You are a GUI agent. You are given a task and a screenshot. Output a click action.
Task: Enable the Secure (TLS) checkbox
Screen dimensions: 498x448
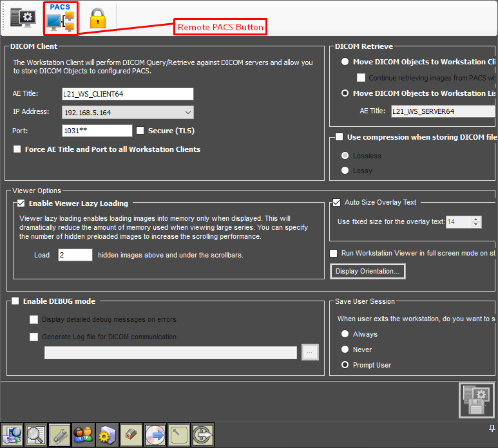coord(140,131)
